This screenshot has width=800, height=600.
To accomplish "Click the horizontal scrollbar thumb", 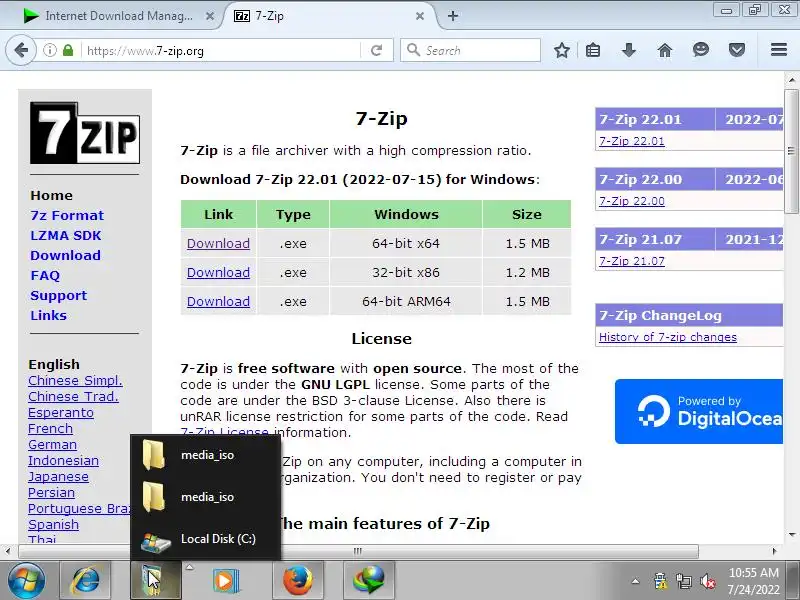I will (358, 551).
